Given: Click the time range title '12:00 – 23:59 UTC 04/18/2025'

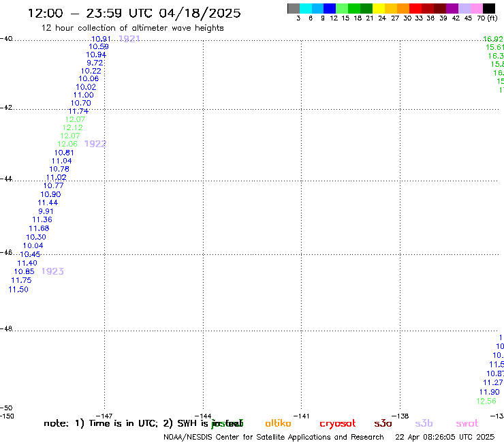Looking at the screenshot, I should tap(134, 13).
